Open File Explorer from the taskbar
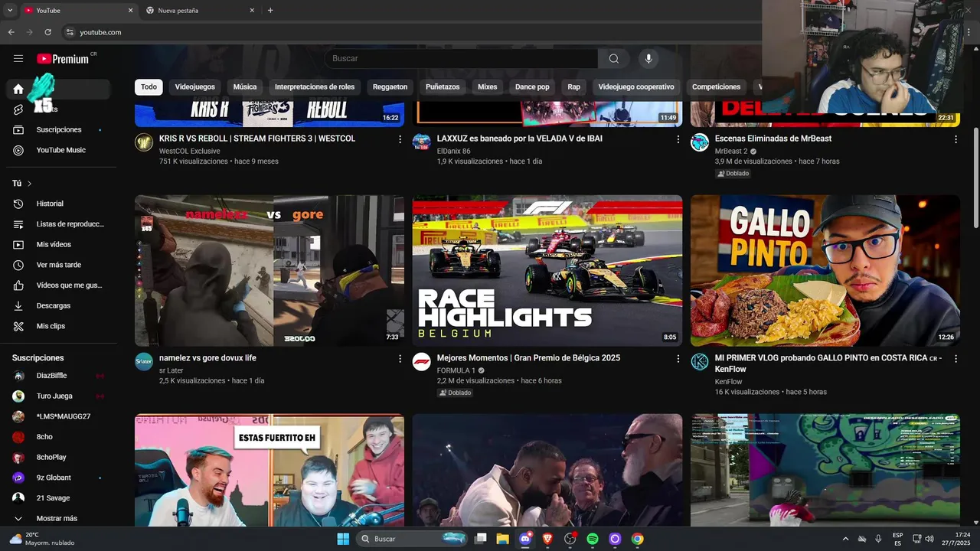 (x=502, y=539)
